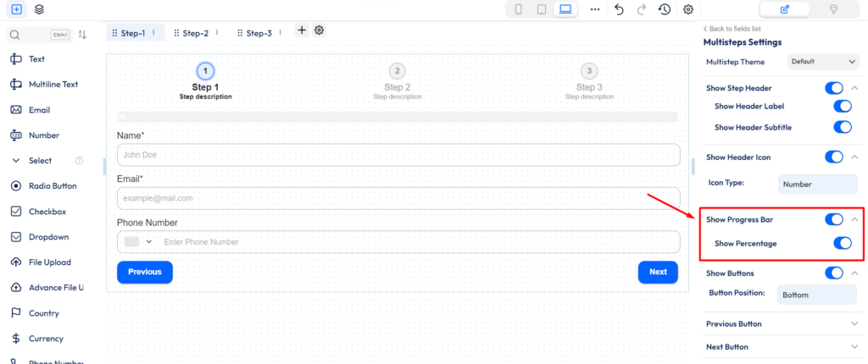This screenshot has height=364, width=868.
Task: Open the Multistep Theme dropdown
Action: click(x=823, y=62)
